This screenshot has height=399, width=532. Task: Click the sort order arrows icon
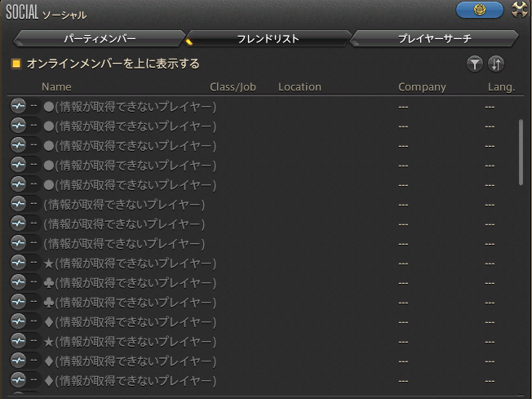(x=496, y=64)
